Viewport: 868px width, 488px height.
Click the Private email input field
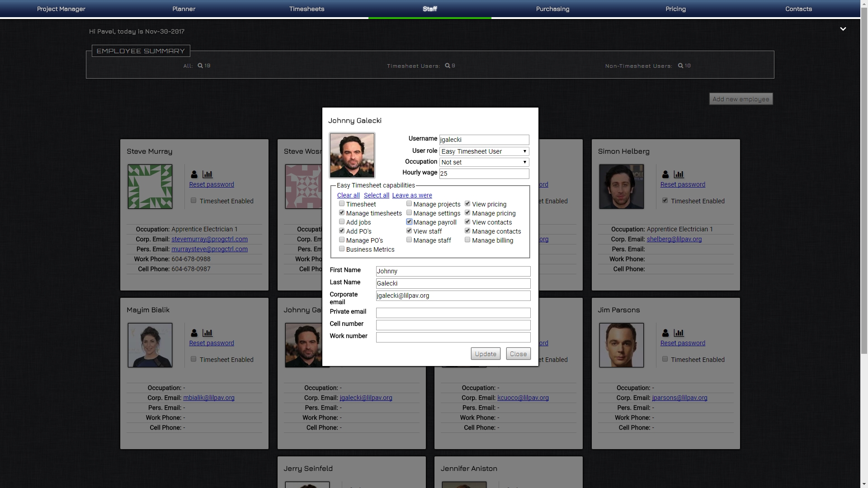(453, 313)
